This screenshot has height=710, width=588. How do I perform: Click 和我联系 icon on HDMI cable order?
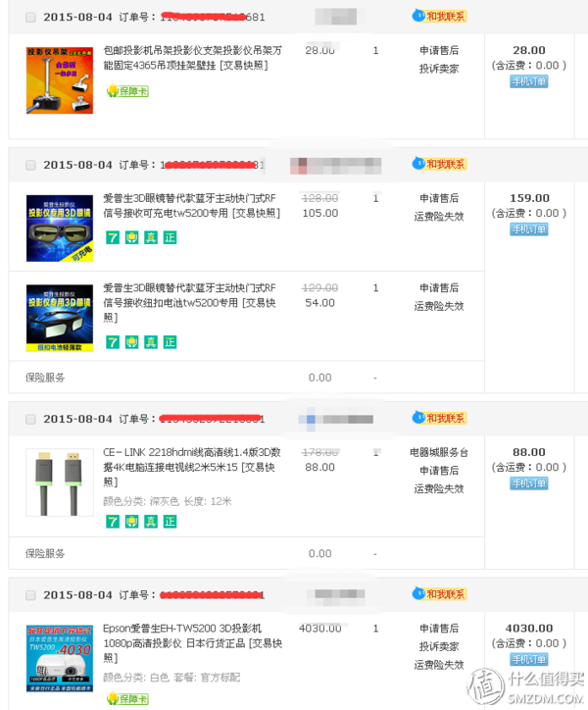pyautogui.click(x=439, y=418)
